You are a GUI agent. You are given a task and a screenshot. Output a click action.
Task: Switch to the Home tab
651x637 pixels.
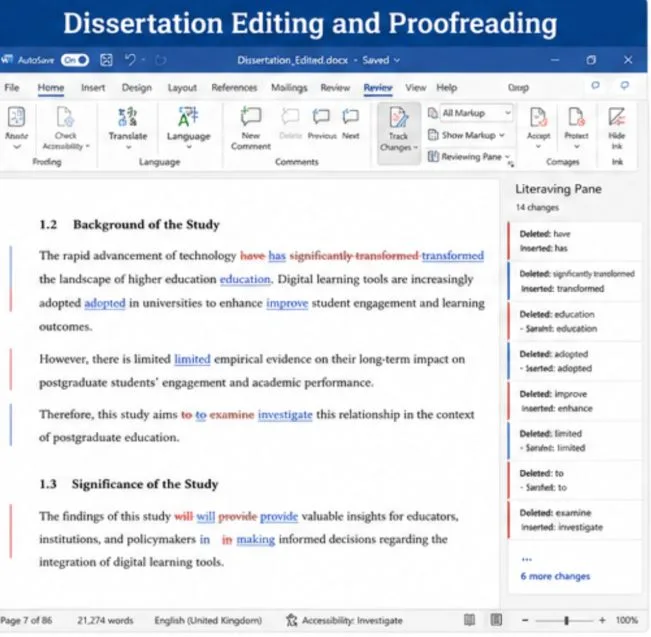[51, 88]
